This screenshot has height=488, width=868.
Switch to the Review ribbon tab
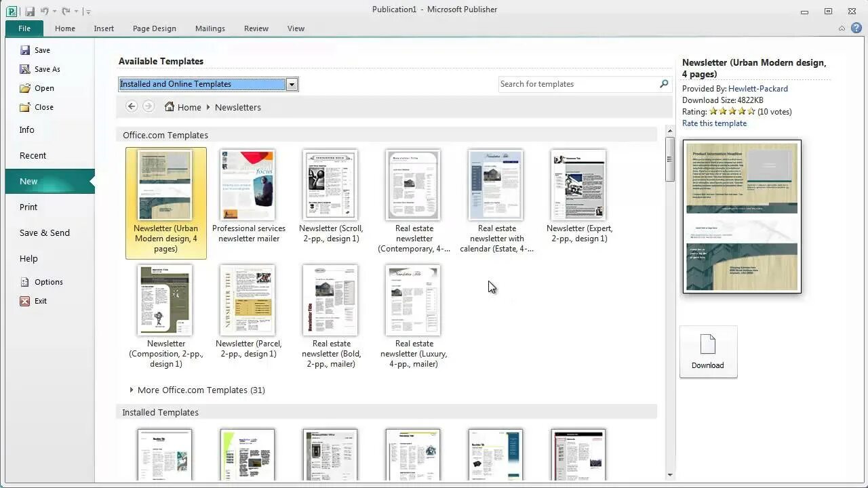256,28
